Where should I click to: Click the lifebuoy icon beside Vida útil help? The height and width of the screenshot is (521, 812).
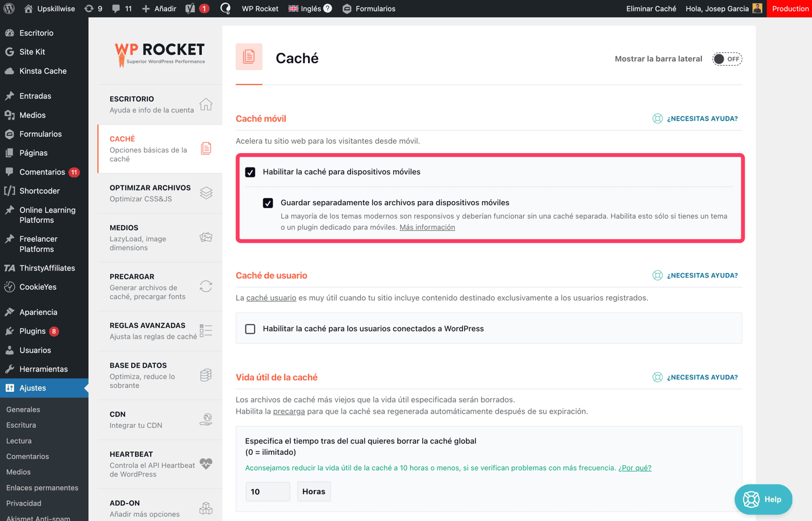[657, 377]
